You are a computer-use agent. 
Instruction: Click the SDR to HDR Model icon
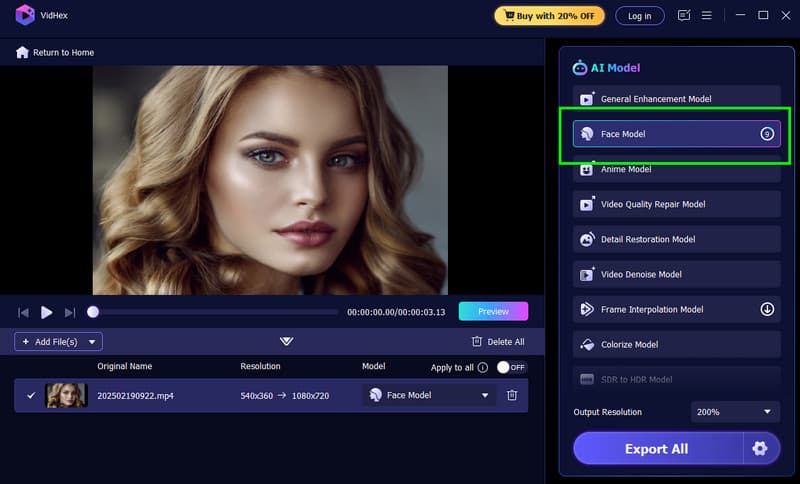tap(587, 379)
